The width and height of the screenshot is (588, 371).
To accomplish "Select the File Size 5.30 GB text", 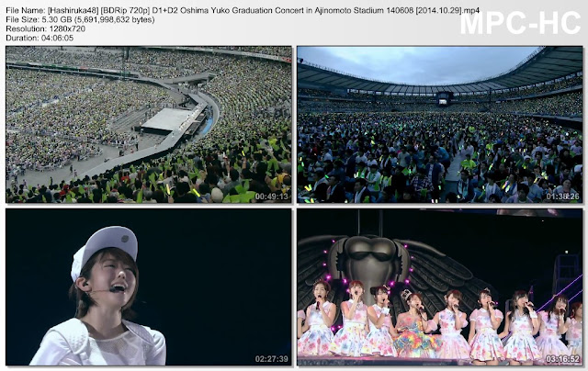I will [80, 19].
